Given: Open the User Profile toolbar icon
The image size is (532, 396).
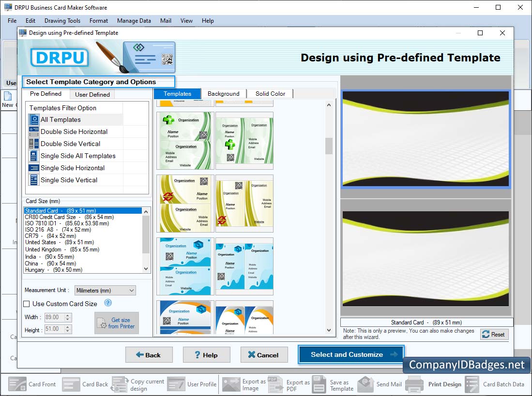Looking at the screenshot, I should (176, 384).
